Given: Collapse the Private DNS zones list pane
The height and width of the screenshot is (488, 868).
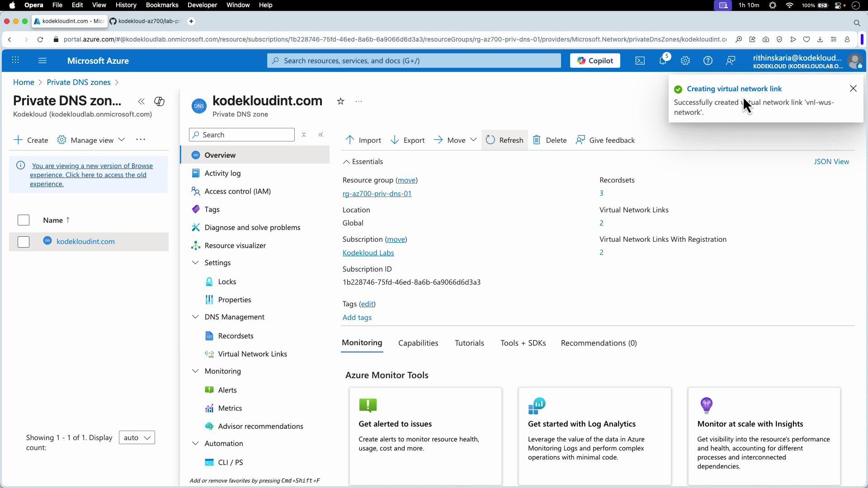Looking at the screenshot, I should click(142, 102).
